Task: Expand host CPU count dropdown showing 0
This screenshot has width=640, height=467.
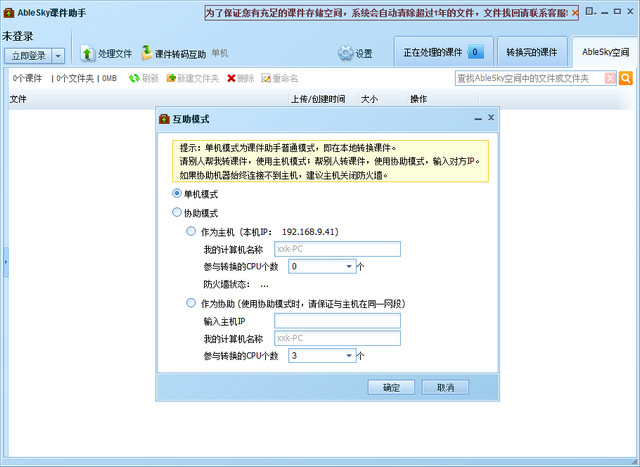Action: (350, 267)
